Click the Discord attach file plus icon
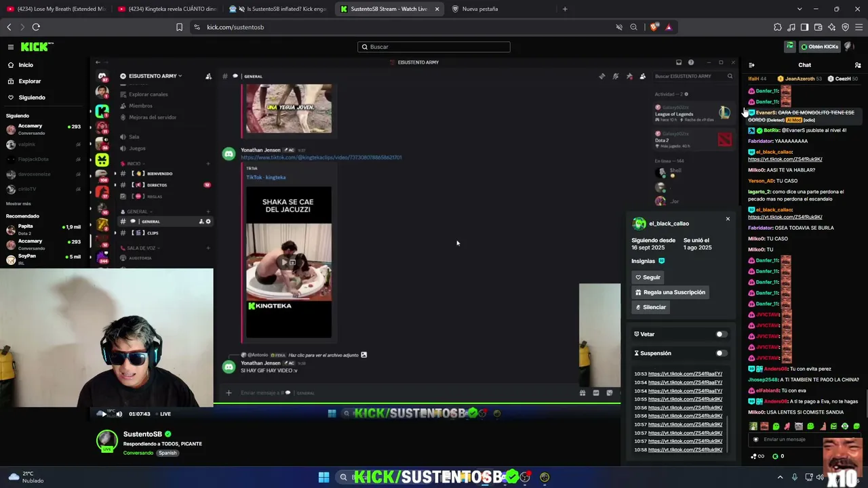This screenshot has width=868, height=488. point(229,393)
